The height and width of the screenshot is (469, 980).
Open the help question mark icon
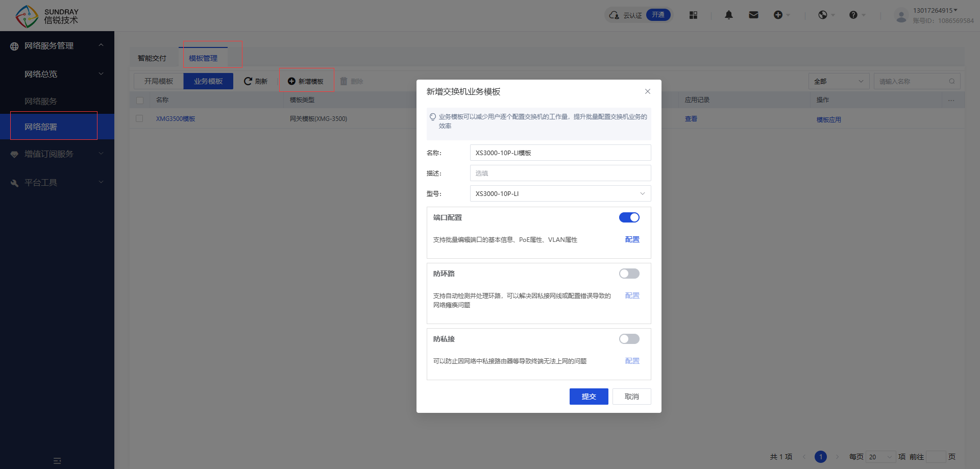pyautogui.click(x=853, y=15)
